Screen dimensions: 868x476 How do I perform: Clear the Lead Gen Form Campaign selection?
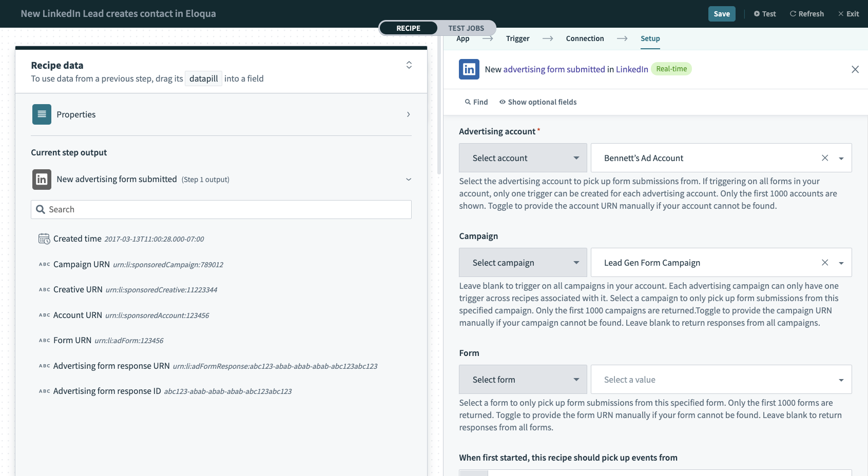tap(825, 263)
